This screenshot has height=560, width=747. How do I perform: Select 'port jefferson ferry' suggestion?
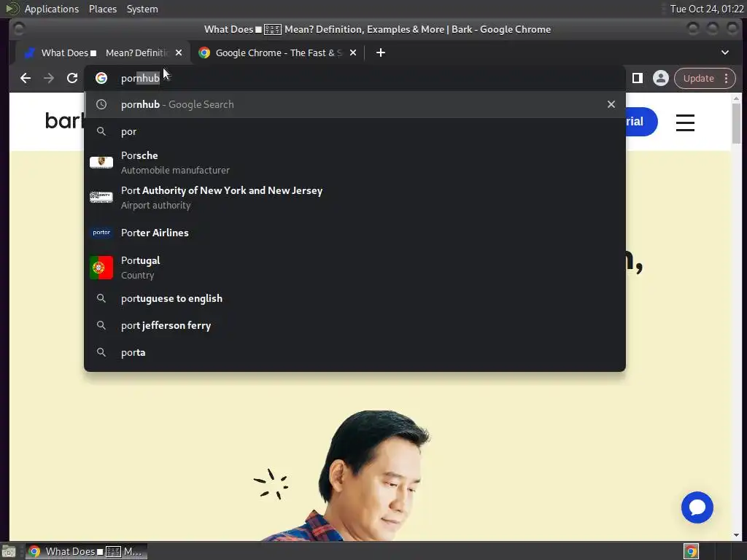(x=355, y=326)
